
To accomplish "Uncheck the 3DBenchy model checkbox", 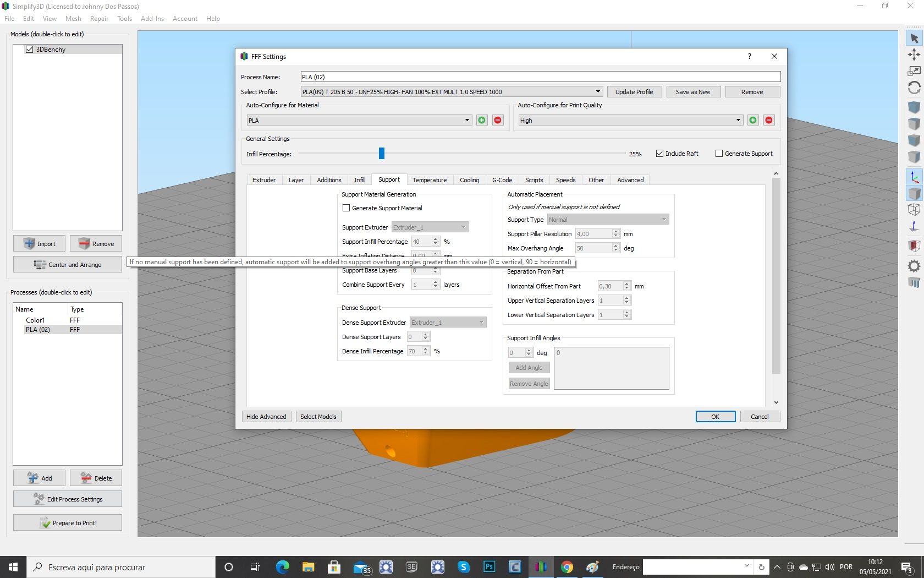I will point(30,50).
